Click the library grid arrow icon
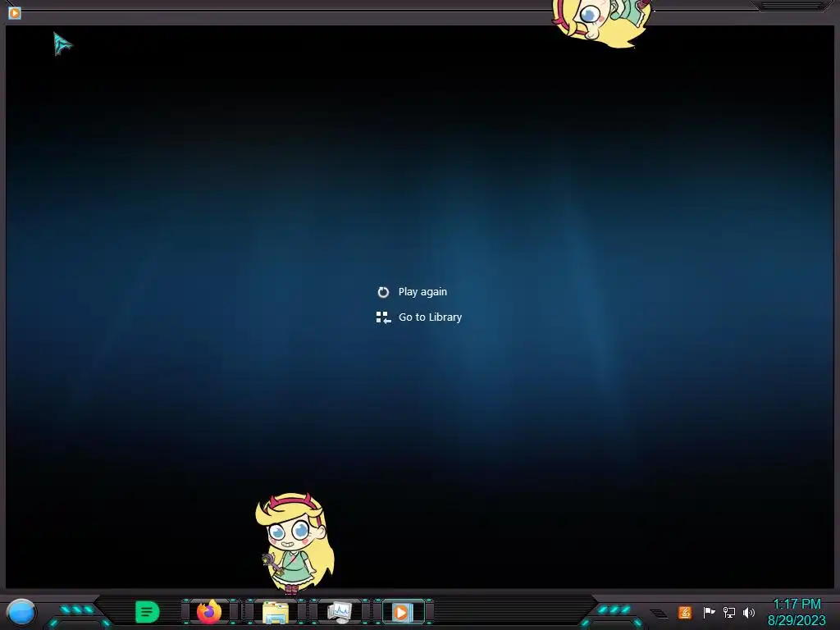 coord(383,317)
